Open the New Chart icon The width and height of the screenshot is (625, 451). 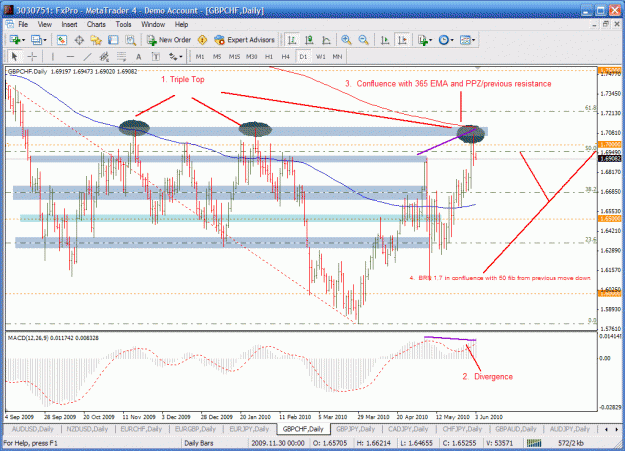15,40
